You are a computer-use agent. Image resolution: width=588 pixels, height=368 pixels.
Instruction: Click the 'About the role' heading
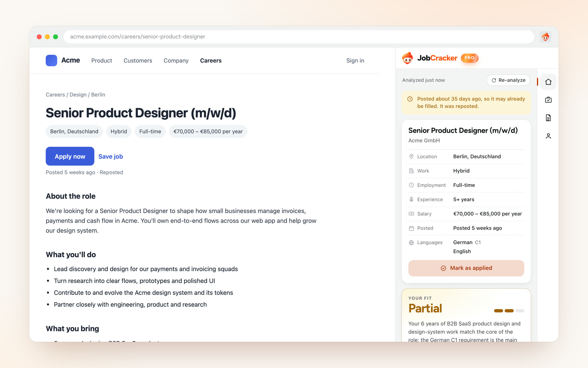pos(70,196)
